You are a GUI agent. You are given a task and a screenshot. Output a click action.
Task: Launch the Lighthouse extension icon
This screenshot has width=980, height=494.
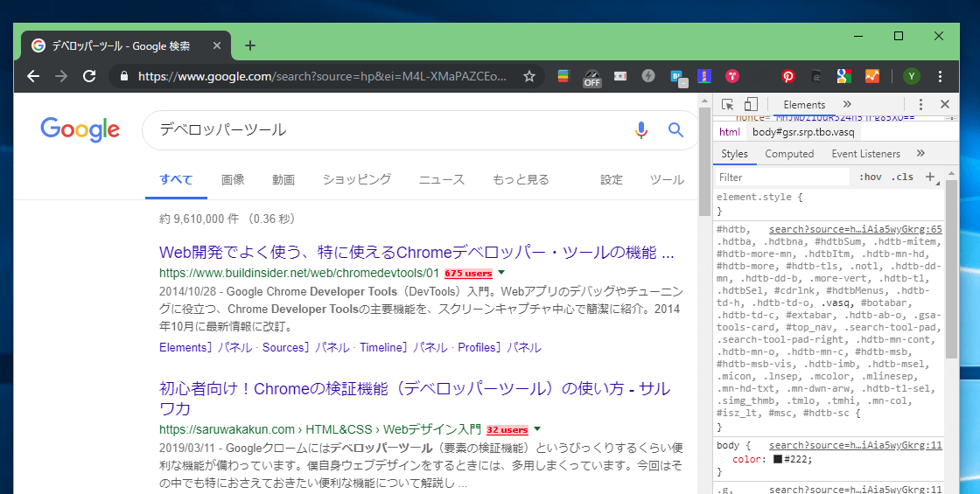[704, 76]
